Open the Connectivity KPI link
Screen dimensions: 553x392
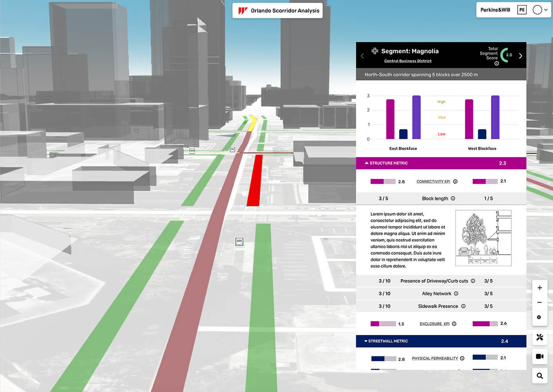pos(433,181)
